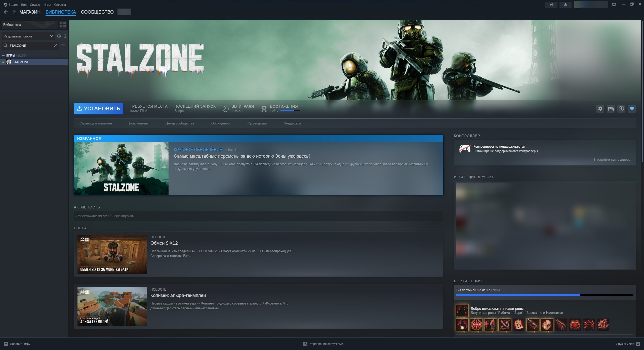644x350 pixels.
Task: Open the Руководства link
Action: click(x=257, y=123)
